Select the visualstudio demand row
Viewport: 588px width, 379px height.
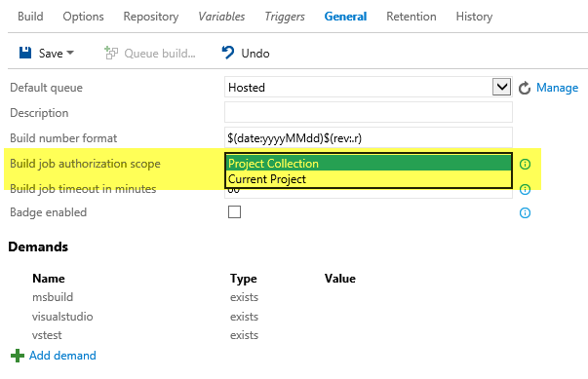point(62,317)
